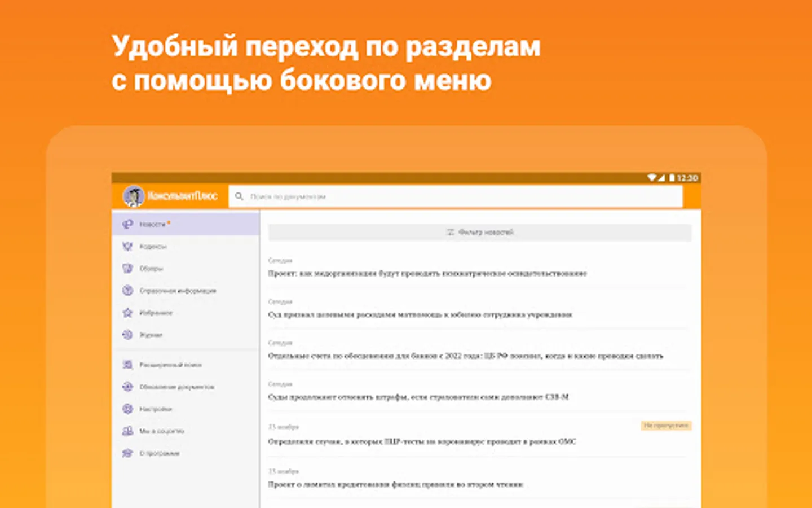Click the 25 ноября date above ПЦР-тесты headline
812x508 pixels.
pos(284,427)
